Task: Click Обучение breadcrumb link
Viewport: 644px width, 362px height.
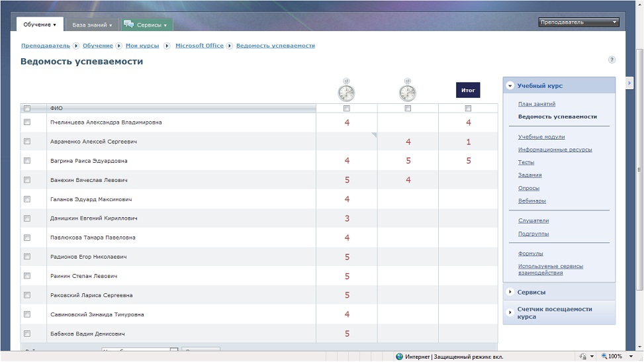Action: (98, 46)
